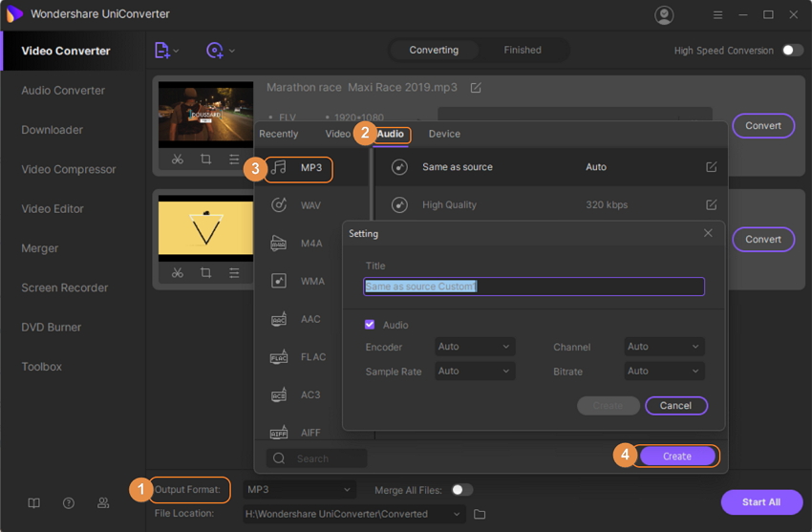The height and width of the screenshot is (532, 812).
Task: Click the help question mark icon
Action: [x=69, y=503]
